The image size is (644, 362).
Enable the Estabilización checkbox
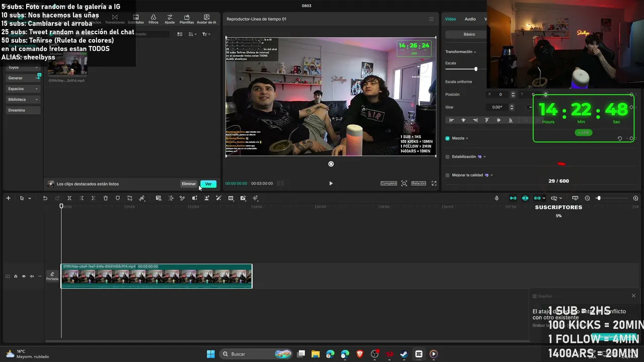pyautogui.click(x=447, y=157)
